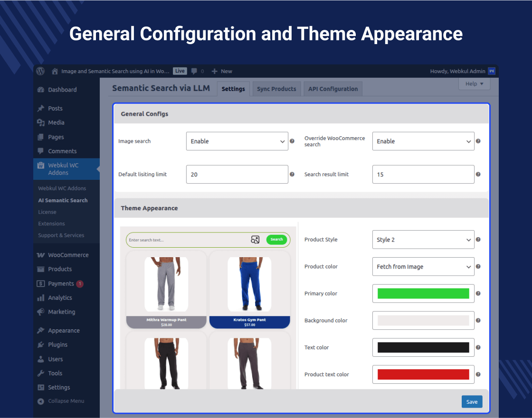The width and height of the screenshot is (532, 418).
Task: Click the Dashboard gauge icon
Action: pos(41,90)
